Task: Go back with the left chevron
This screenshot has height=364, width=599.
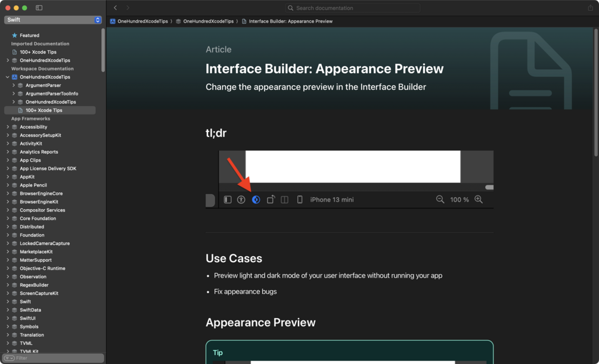Action: tap(116, 8)
